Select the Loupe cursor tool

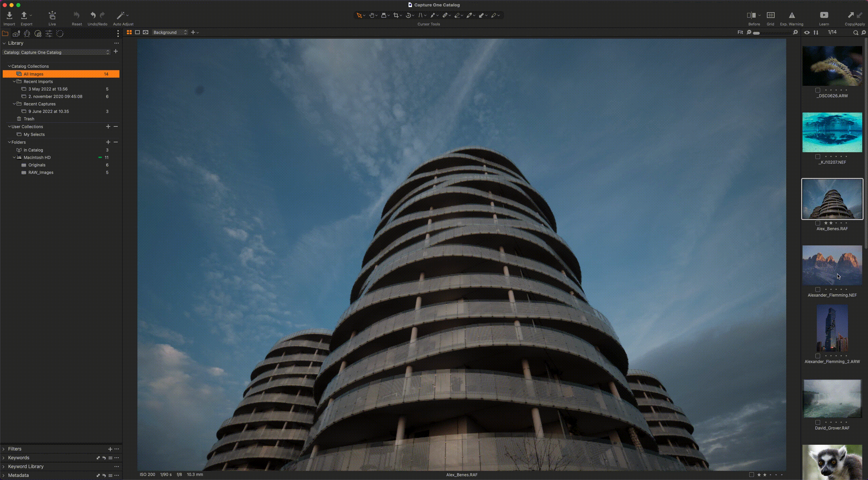point(384,15)
